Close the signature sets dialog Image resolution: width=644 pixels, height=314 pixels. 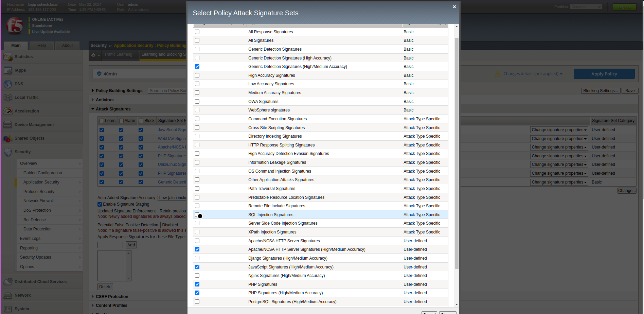point(454,7)
